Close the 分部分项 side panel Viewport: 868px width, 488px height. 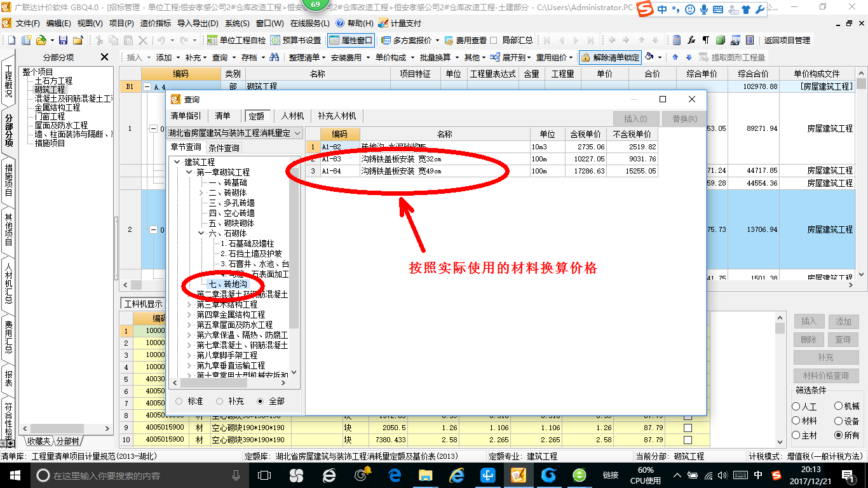(105, 57)
